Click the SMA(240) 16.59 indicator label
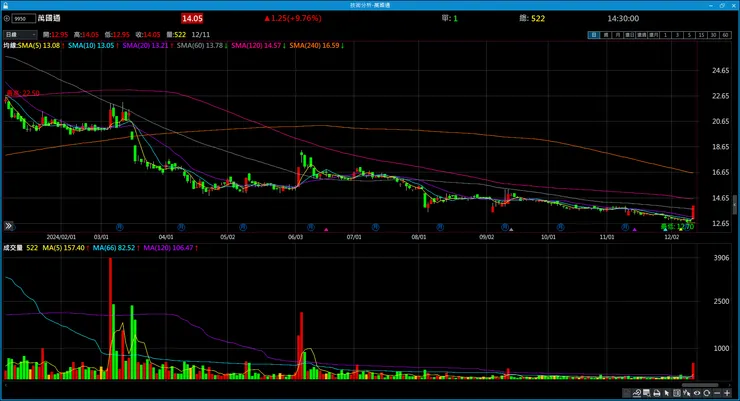 (314, 45)
